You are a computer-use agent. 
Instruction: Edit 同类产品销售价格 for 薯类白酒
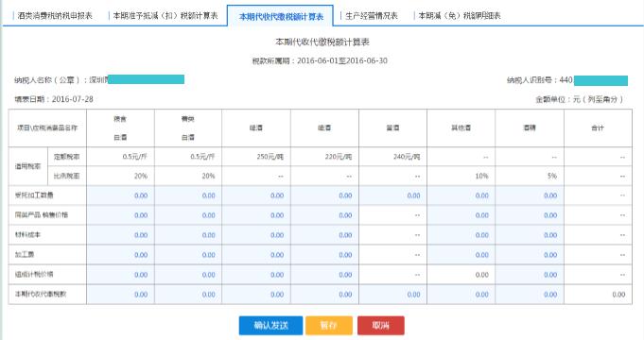pyautogui.click(x=188, y=215)
